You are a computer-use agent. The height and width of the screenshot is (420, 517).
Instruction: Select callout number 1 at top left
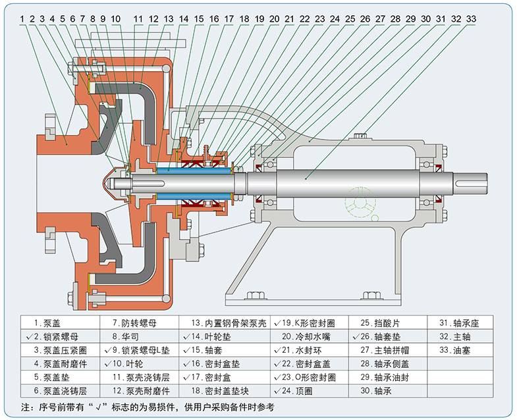click(22, 19)
